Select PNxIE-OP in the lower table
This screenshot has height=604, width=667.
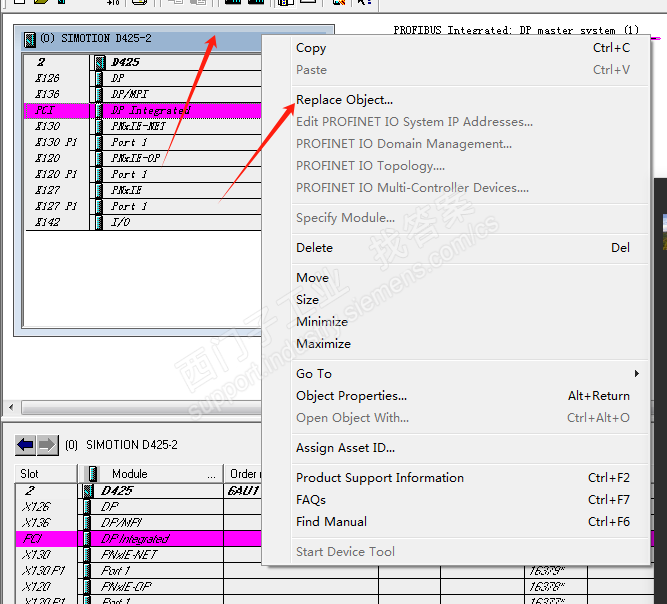pyautogui.click(x=126, y=587)
